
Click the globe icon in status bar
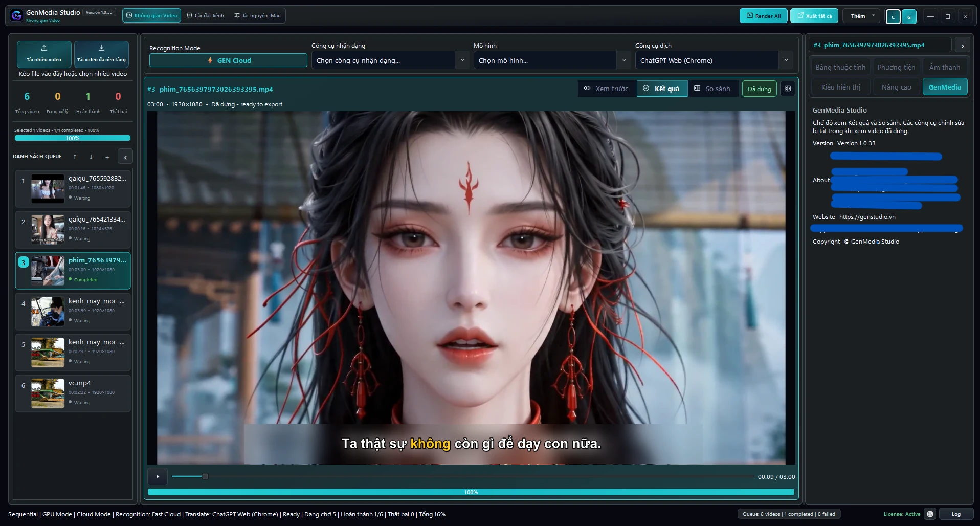(930, 514)
